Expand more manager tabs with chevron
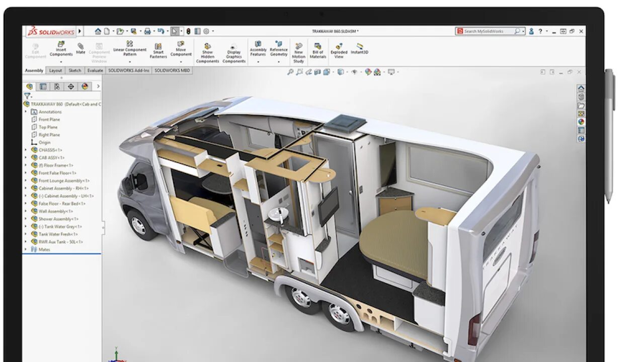The width and height of the screenshot is (644, 362). pos(98,86)
